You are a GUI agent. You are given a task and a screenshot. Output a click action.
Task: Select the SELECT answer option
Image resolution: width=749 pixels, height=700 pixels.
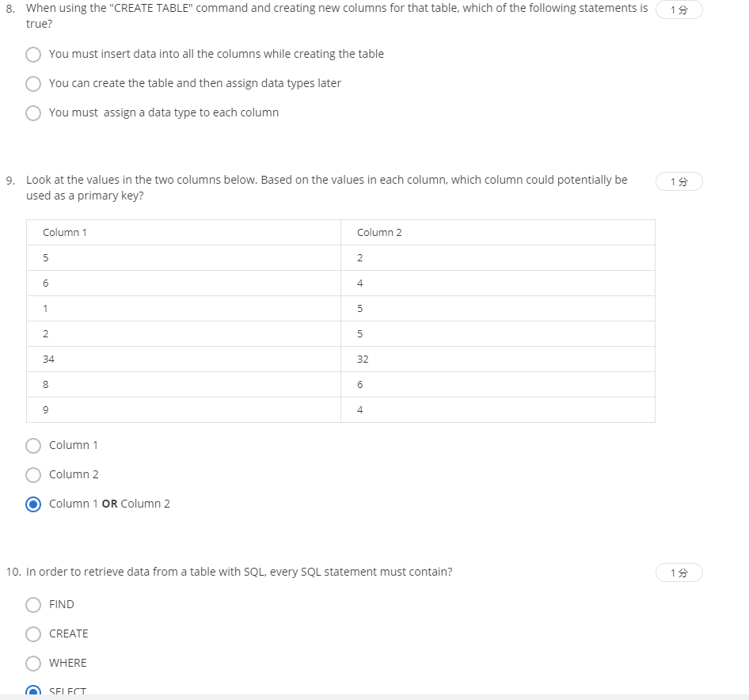pyautogui.click(x=33, y=690)
